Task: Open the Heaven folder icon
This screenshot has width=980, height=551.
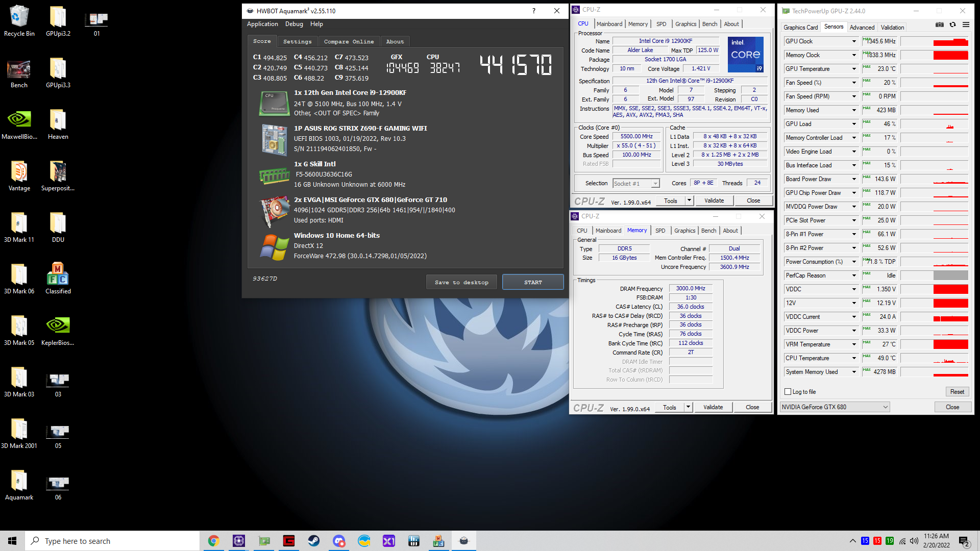Action: coord(58,124)
